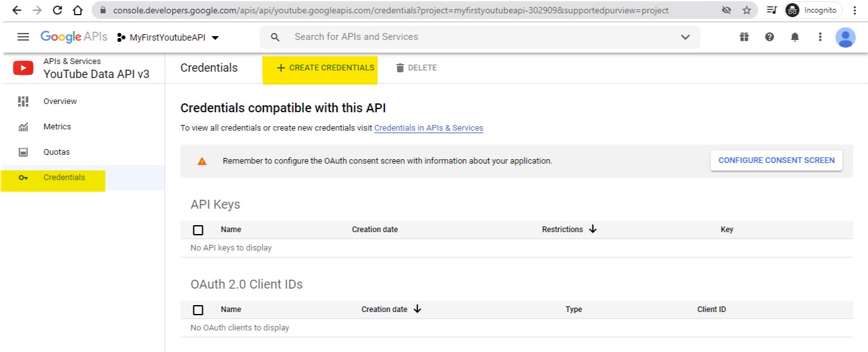Viewport: 868px width, 352px height.
Task: Click the gift icon in header
Action: 744,37
